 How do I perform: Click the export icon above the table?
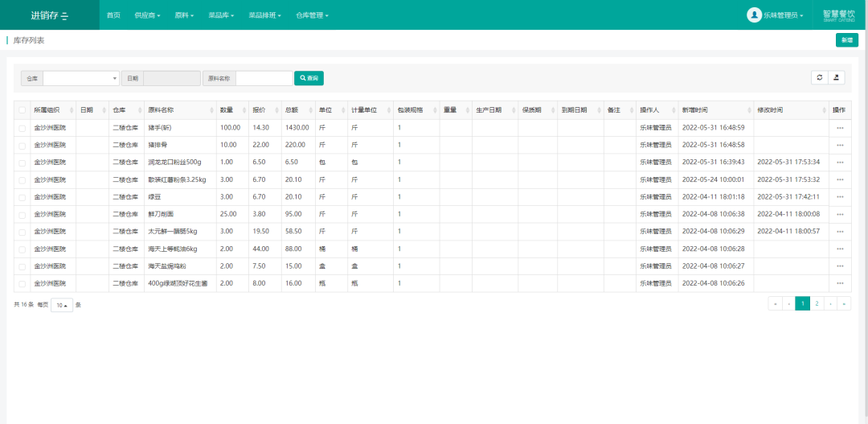[837, 77]
